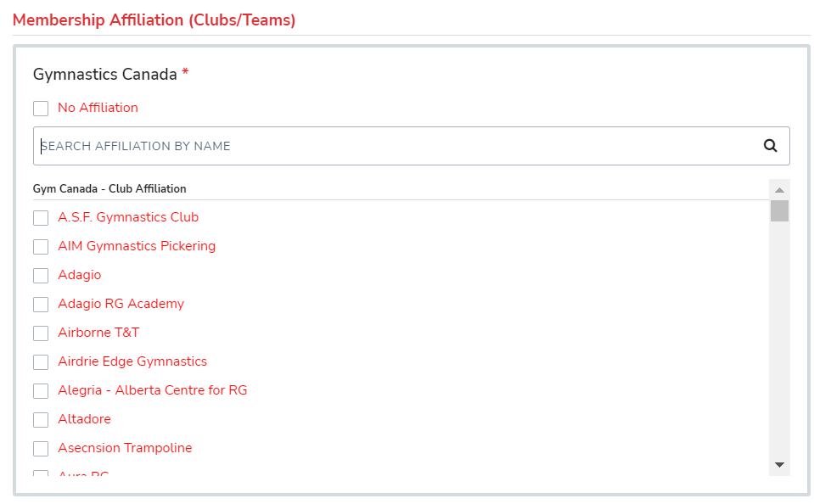Click the No Affiliation label text
This screenshot has height=504, width=814.
pyautogui.click(x=98, y=108)
